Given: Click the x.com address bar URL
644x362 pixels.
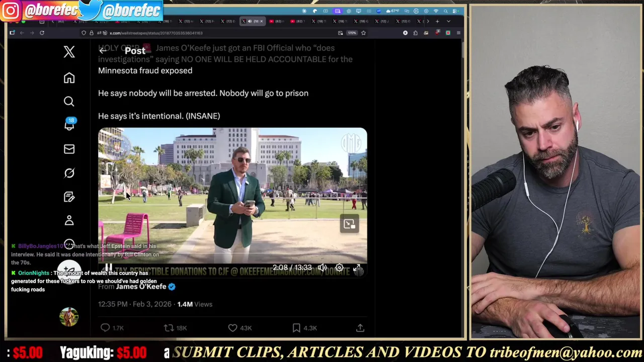Looking at the screenshot, I should 156,33.
